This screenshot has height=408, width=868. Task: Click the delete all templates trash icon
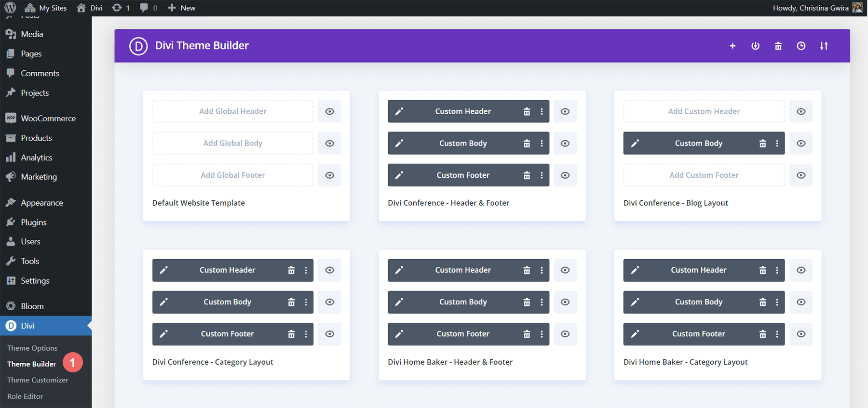(778, 46)
